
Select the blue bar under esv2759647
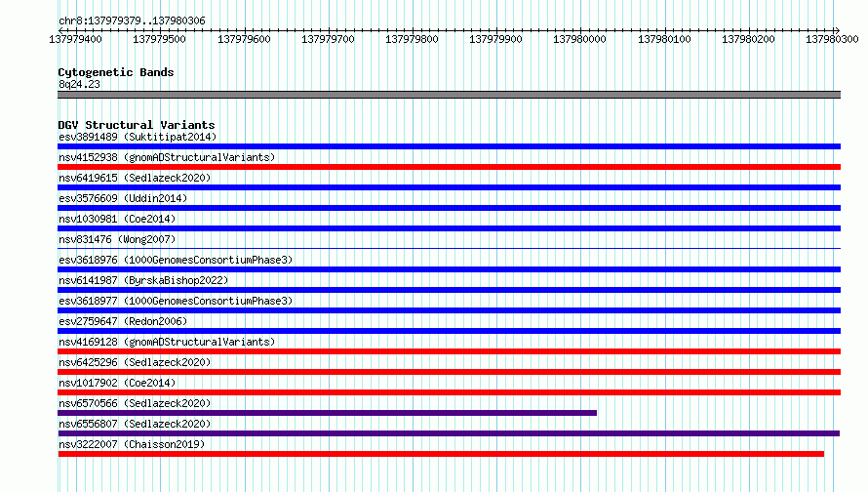pyautogui.click(x=449, y=331)
